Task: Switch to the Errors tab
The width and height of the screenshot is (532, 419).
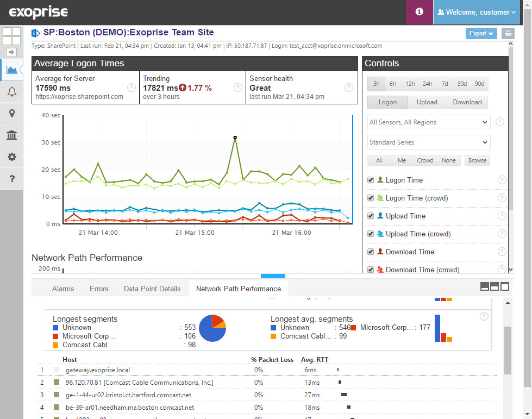Action: click(x=99, y=289)
